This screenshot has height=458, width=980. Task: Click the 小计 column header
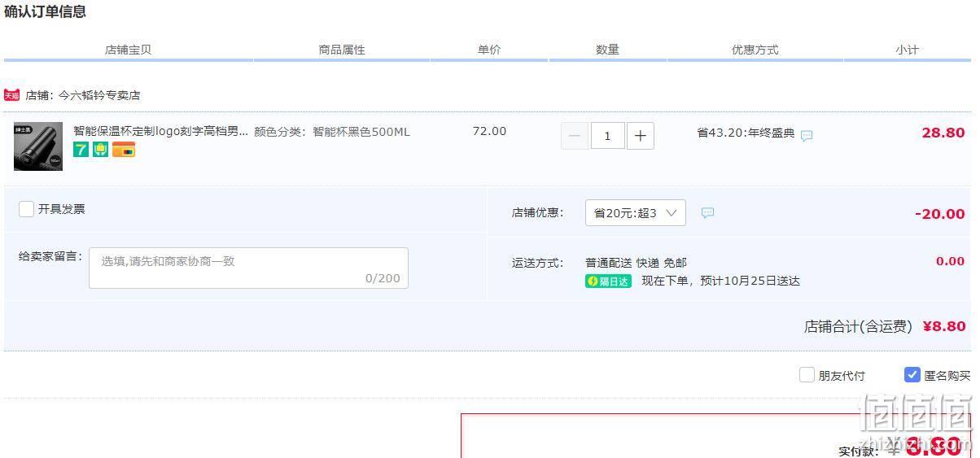(x=907, y=50)
